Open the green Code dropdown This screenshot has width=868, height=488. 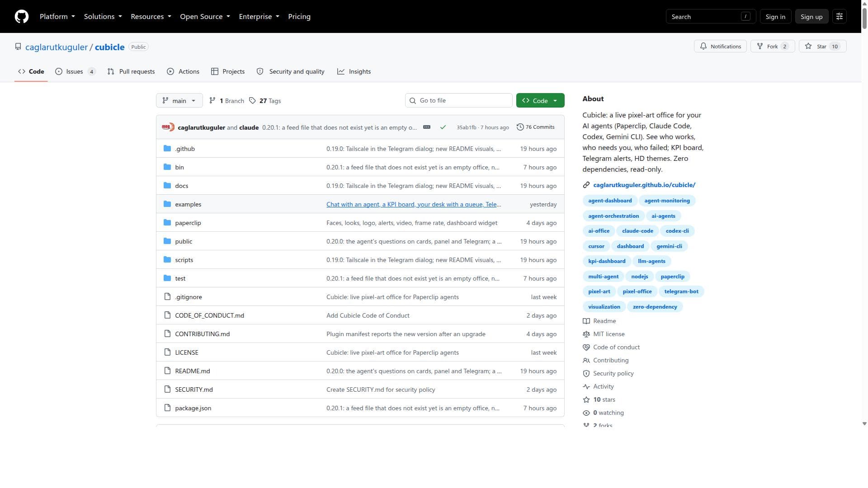pos(540,101)
